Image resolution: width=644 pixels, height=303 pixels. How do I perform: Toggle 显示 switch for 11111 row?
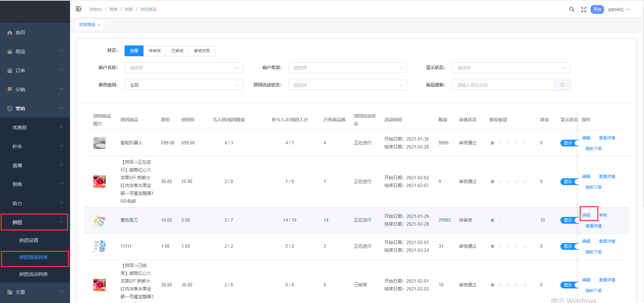pyautogui.click(x=569, y=246)
